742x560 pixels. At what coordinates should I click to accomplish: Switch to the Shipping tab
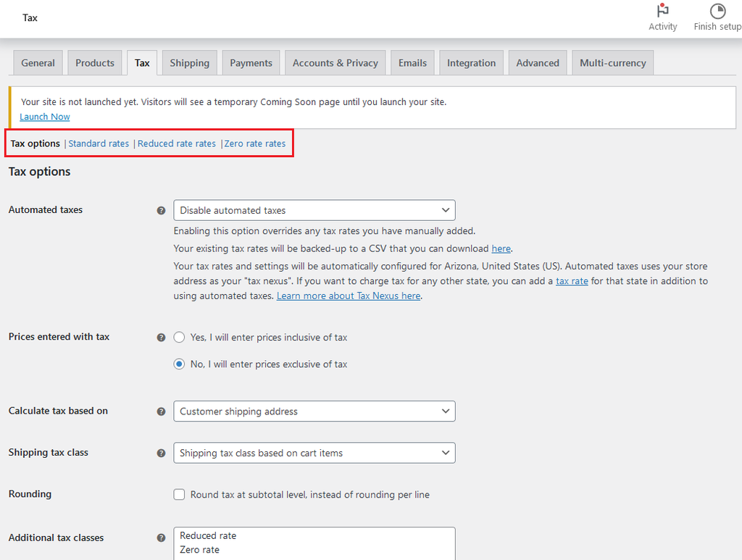click(189, 63)
